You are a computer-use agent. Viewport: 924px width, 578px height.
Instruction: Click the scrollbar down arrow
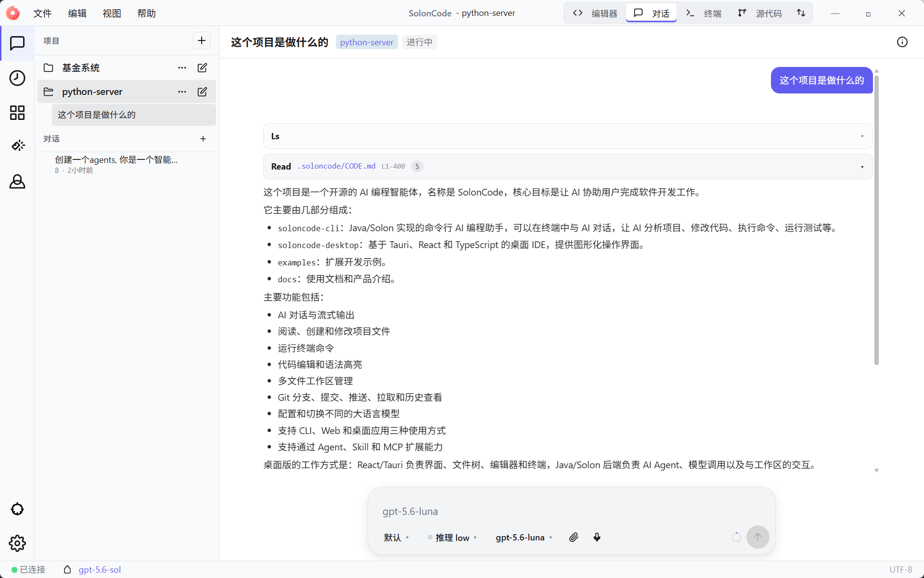coord(876,471)
